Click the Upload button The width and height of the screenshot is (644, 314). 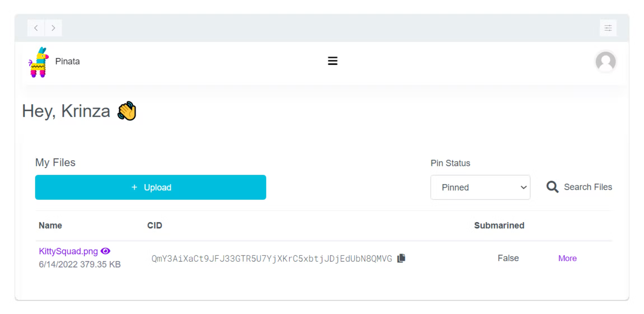click(151, 187)
